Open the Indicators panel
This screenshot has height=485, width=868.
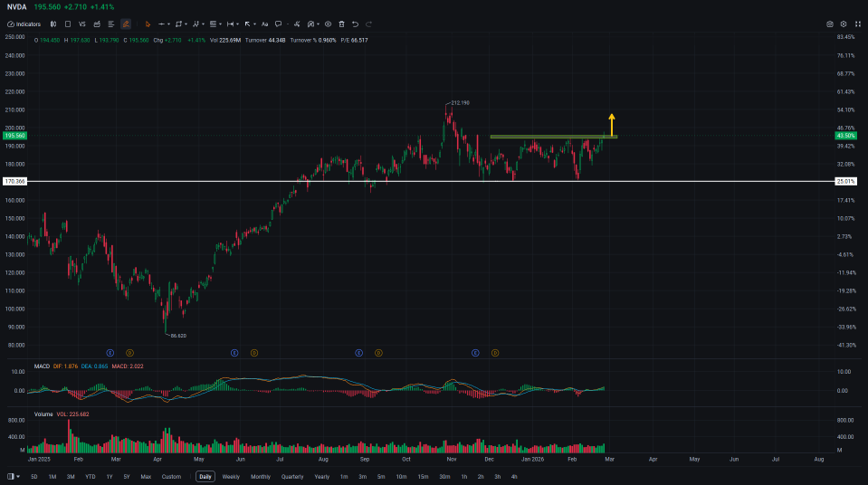click(x=24, y=24)
